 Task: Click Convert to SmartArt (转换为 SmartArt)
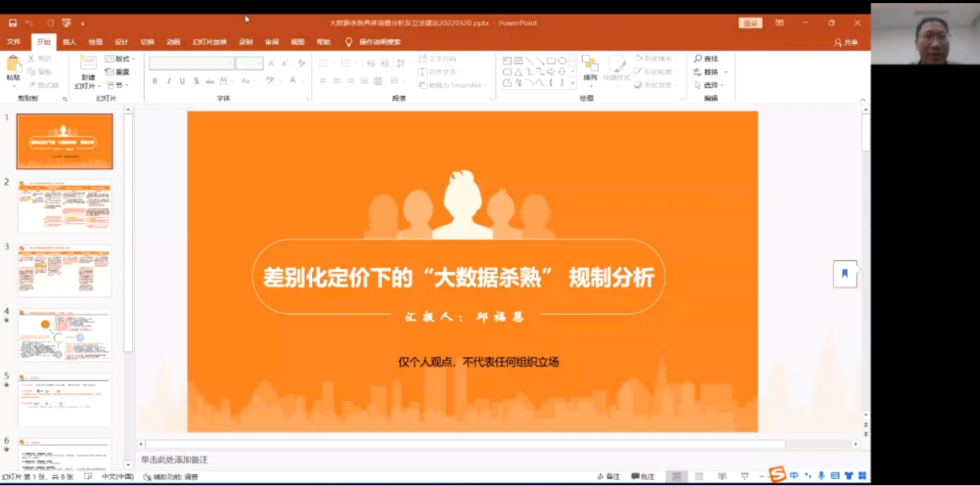(452, 85)
